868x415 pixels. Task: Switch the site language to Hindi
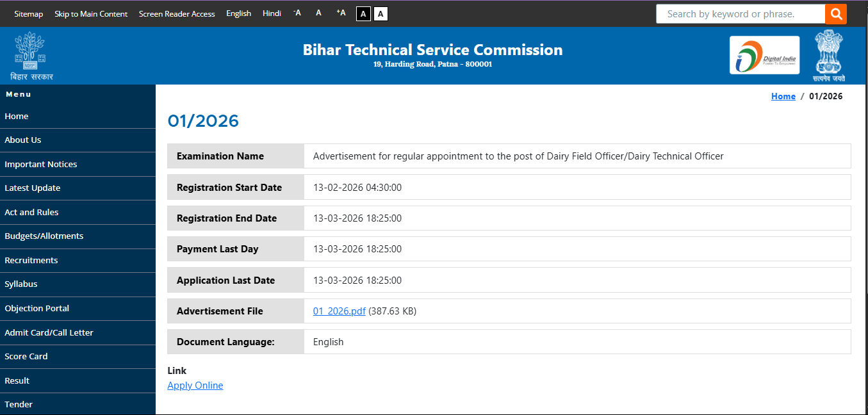pyautogui.click(x=272, y=13)
